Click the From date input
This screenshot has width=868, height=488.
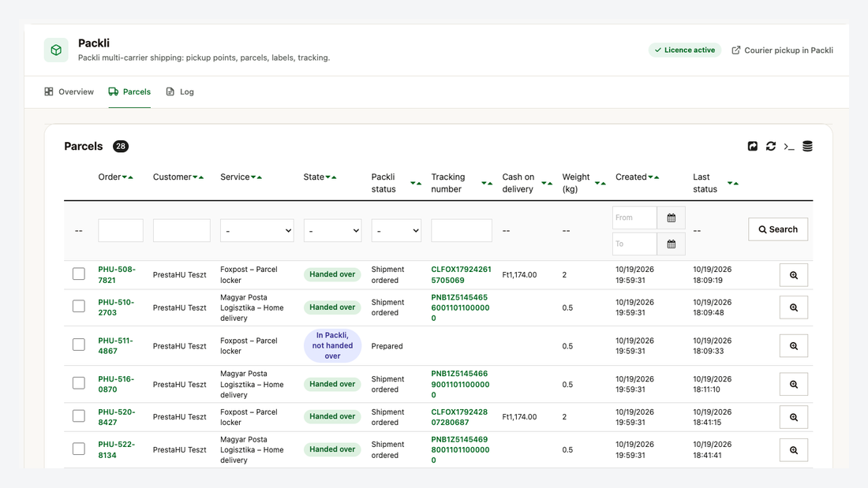(x=634, y=218)
